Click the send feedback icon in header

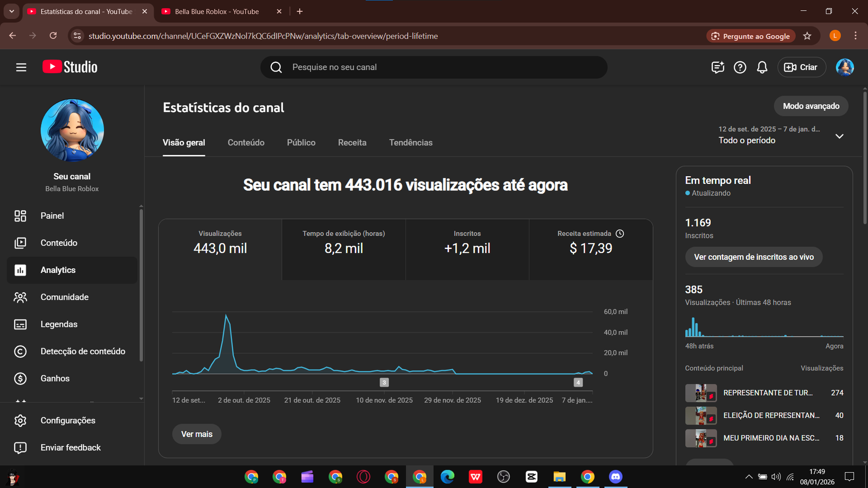click(x=718, y=67)
